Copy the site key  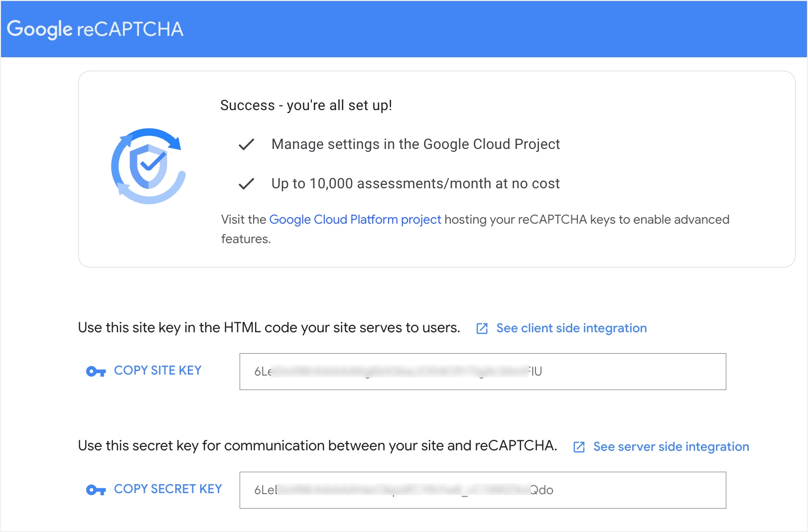(157, 371)
